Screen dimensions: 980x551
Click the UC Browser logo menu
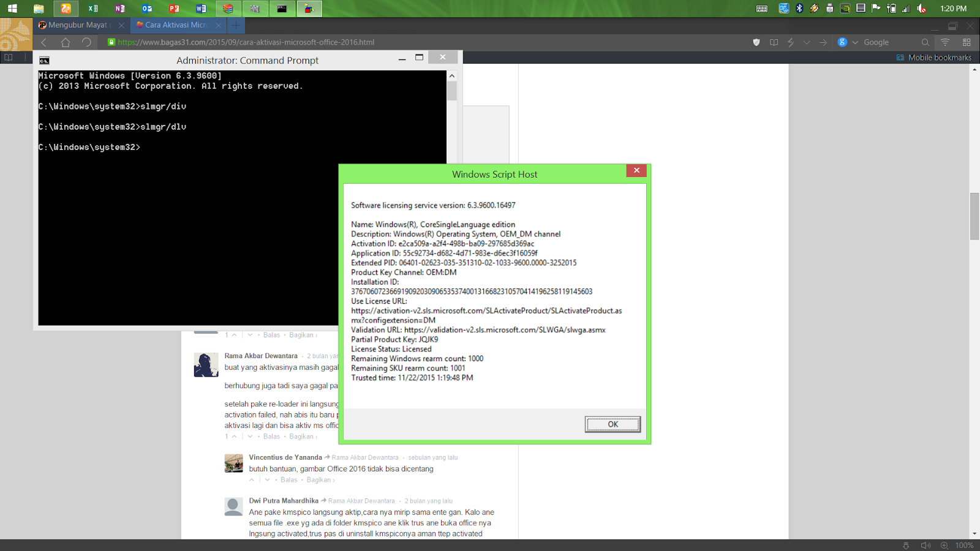tap(16, 34)
